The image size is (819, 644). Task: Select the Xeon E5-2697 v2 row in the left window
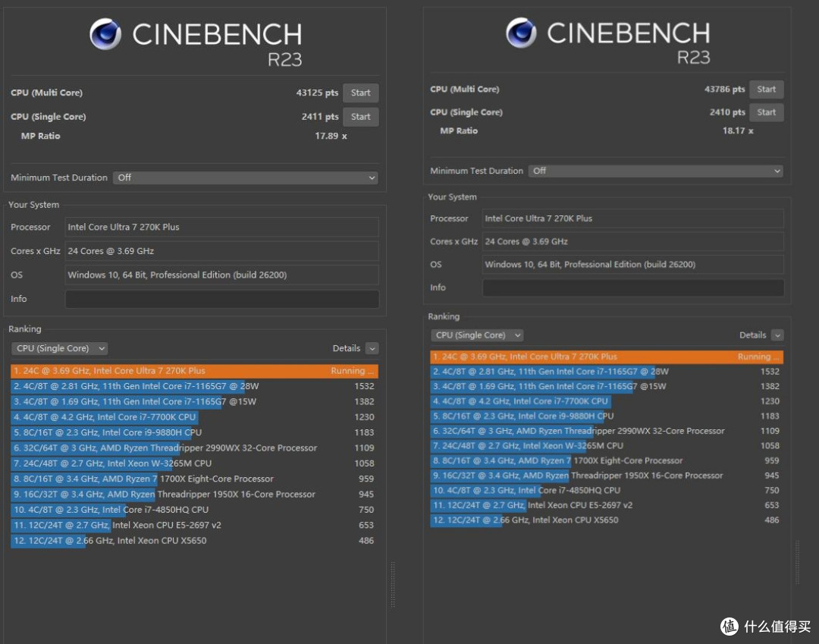(194, 525)
